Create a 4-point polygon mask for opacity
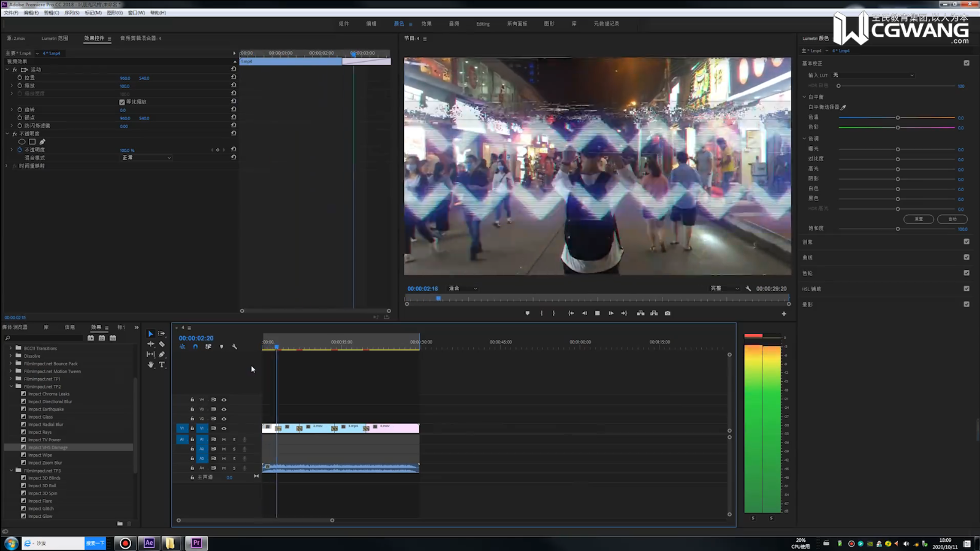 click(32, 142)
